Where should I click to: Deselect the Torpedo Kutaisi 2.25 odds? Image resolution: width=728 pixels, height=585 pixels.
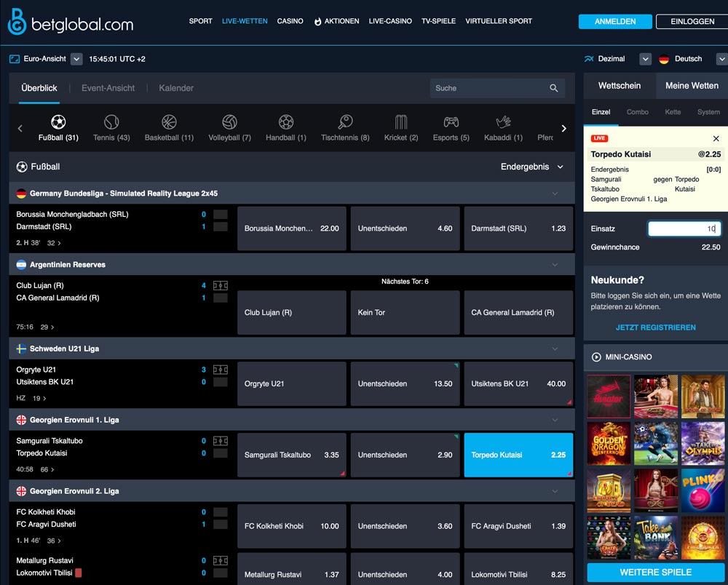(518, 455)
